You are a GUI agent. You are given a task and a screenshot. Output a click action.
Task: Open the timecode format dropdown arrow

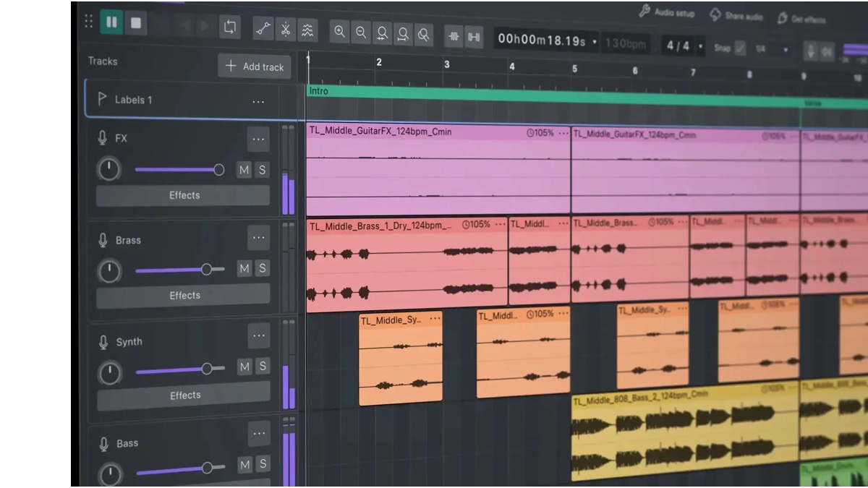(x=595, y=42)
